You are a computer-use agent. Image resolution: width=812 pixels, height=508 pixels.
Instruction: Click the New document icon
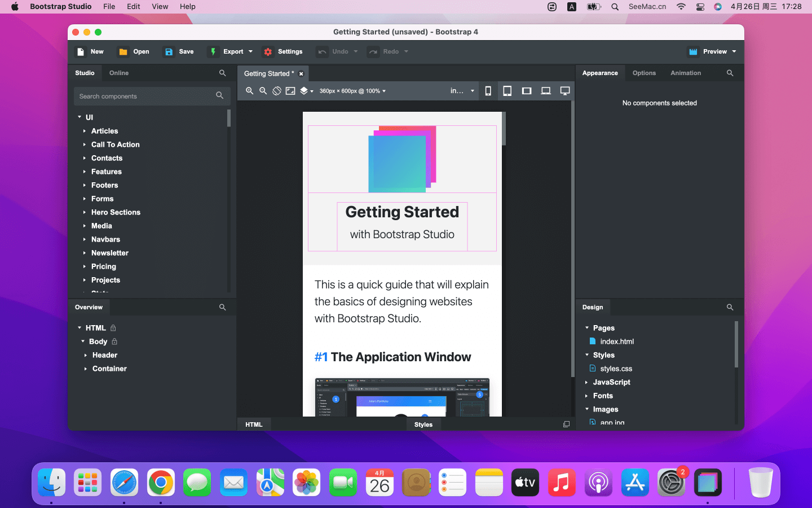click(x=81, y=51)
